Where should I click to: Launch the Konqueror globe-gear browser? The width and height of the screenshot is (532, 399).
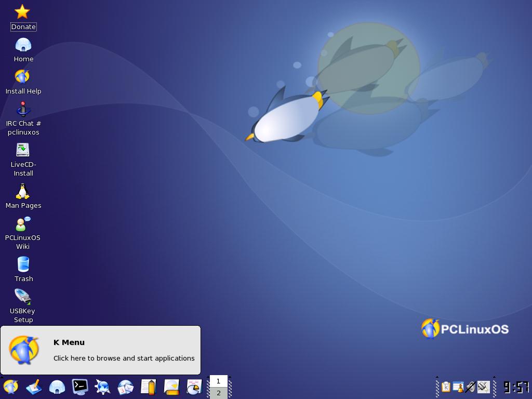click(102, 387)
